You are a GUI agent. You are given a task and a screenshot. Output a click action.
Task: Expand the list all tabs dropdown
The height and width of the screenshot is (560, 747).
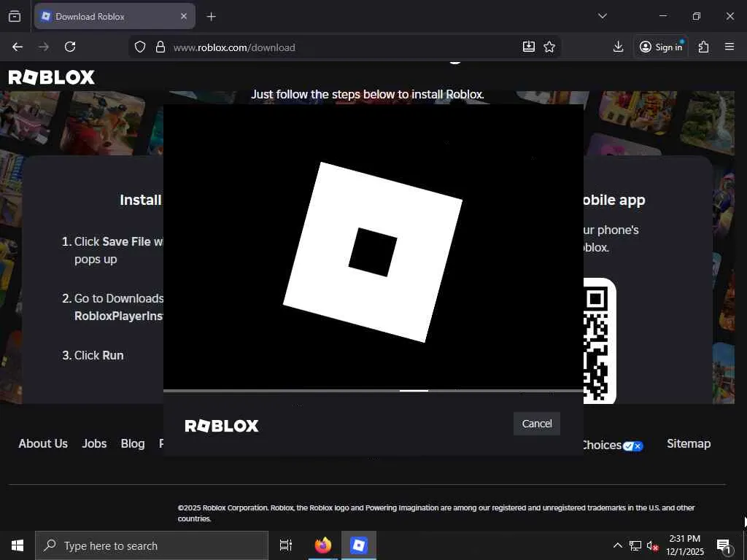tap(602, 16)
